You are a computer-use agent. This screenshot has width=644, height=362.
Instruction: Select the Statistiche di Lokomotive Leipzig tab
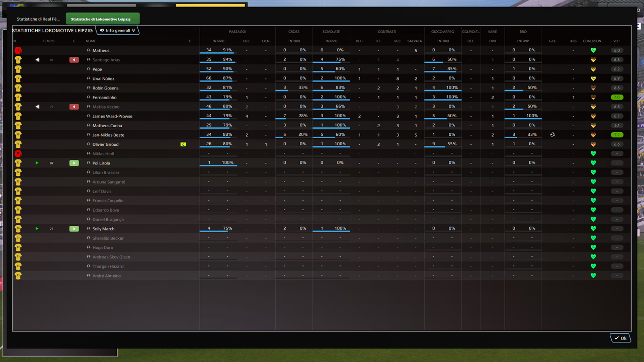pyautogui.click(x=103, y=19)
